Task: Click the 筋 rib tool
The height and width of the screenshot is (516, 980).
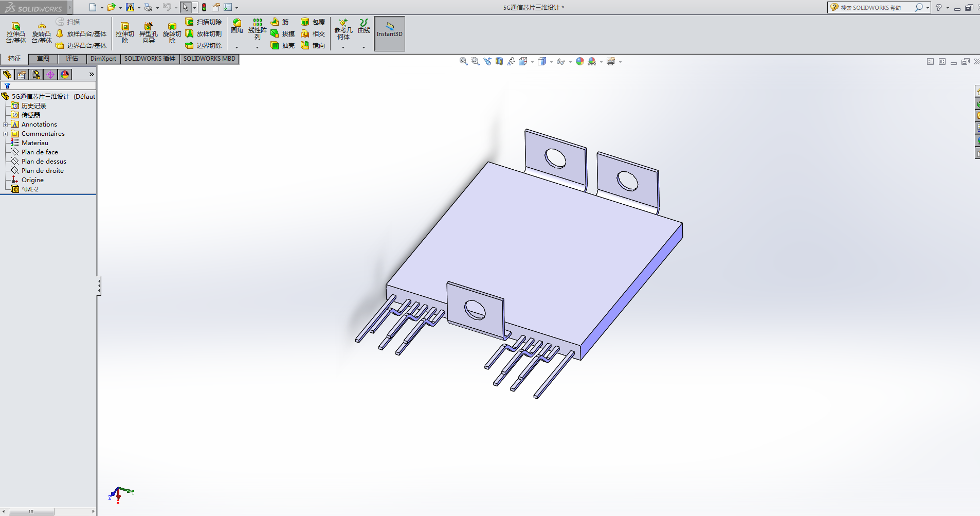Action: tap(280, 22)
